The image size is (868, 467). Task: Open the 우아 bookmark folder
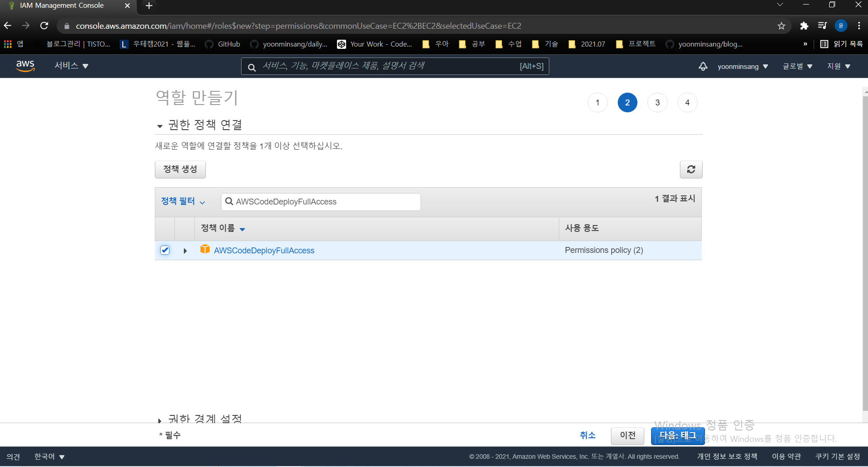click(x=436, y=44)
